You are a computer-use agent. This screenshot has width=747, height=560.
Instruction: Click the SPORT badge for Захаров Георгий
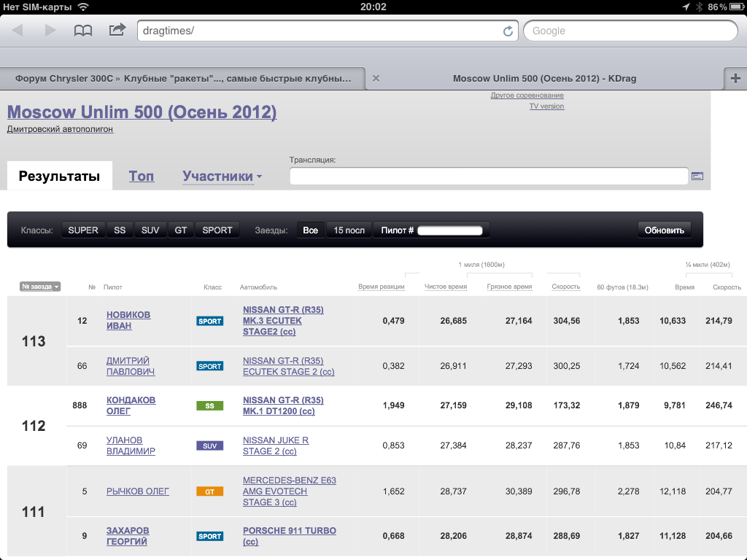point(209,536)
